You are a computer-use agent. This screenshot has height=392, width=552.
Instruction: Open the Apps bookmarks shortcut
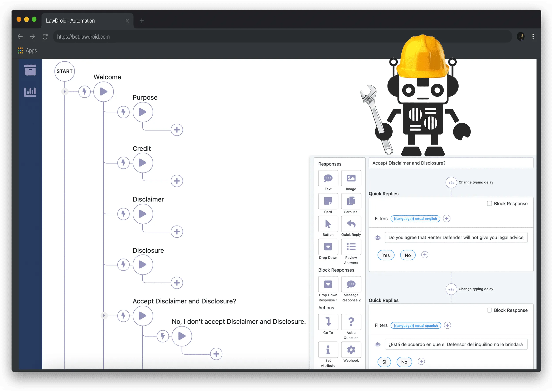(27, 50)
